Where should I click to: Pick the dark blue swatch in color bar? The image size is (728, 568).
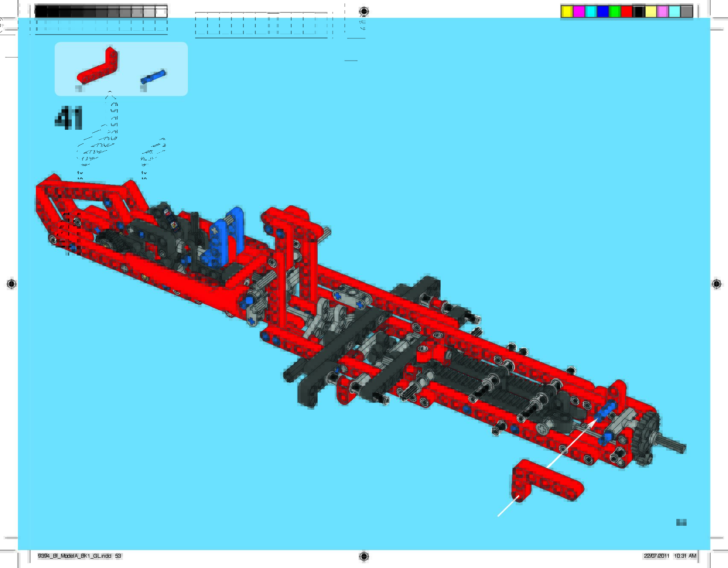pos(602,12)
